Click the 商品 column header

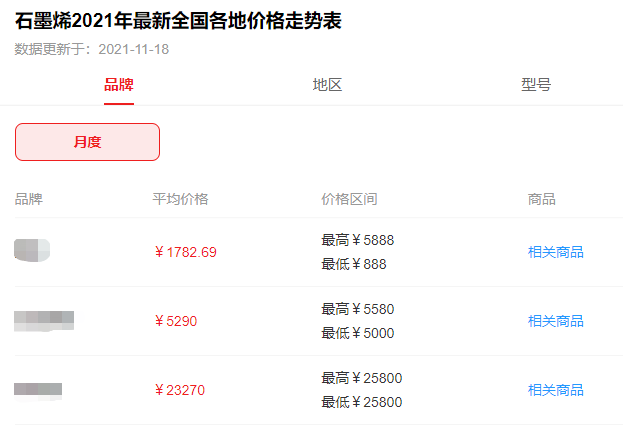click(541, 199)
